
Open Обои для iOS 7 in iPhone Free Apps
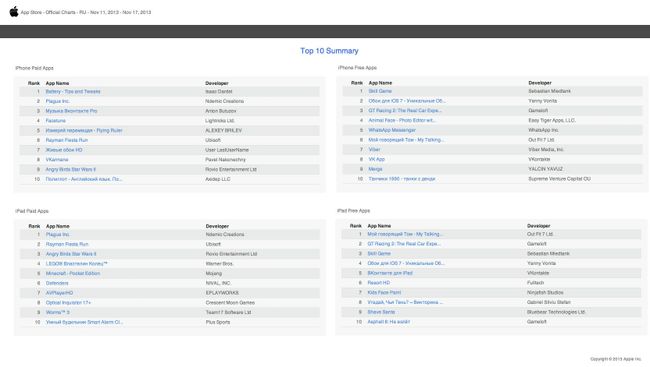click(x=407, y=101)
